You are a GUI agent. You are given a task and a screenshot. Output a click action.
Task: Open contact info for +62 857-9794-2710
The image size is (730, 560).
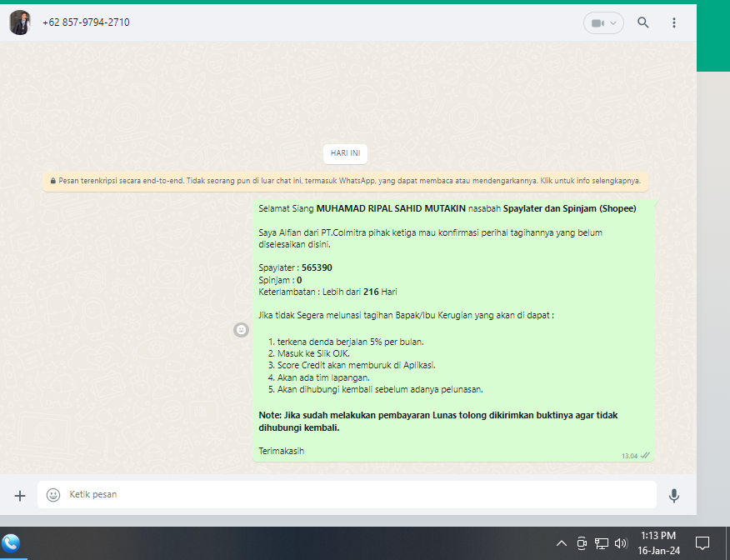tap(86, 22)
